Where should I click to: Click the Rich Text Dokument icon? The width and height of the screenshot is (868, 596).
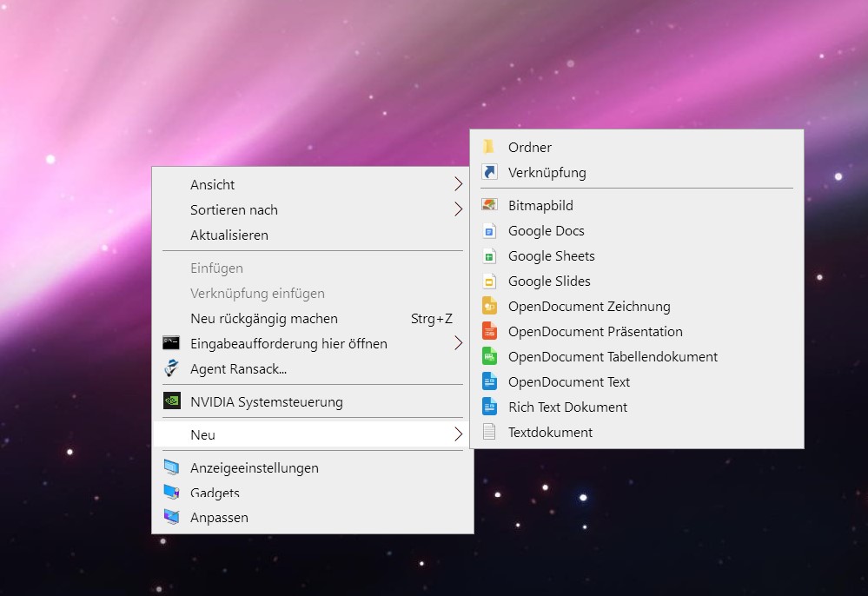[x=489, y=407]
